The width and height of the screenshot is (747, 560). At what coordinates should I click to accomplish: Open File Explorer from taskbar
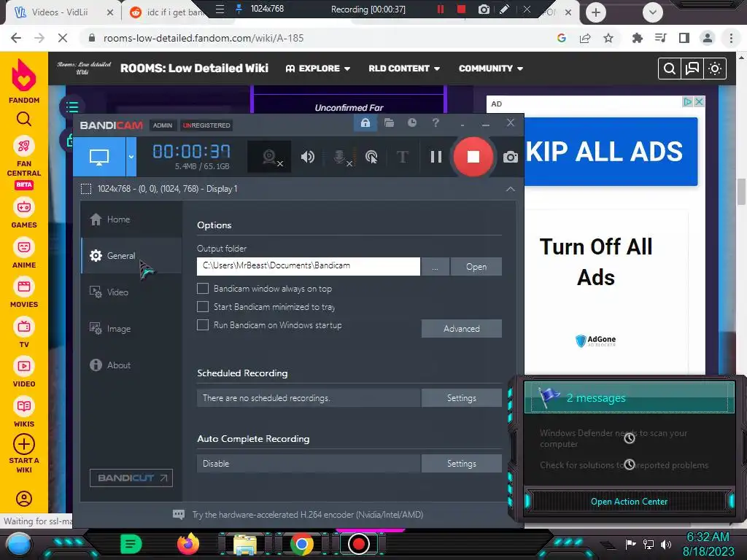click(x=244, y=544)
